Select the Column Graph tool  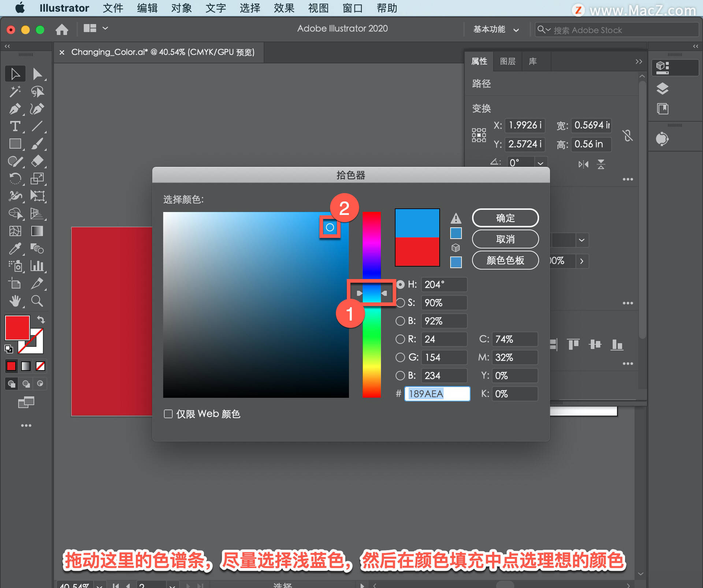click(37, 266)
